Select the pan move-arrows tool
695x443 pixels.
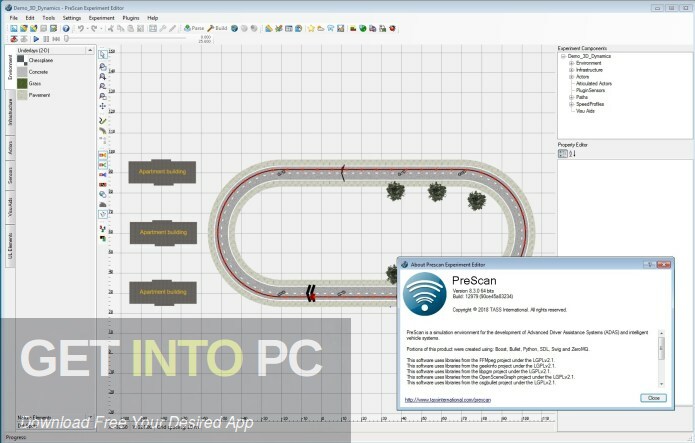tap(103, 106)
